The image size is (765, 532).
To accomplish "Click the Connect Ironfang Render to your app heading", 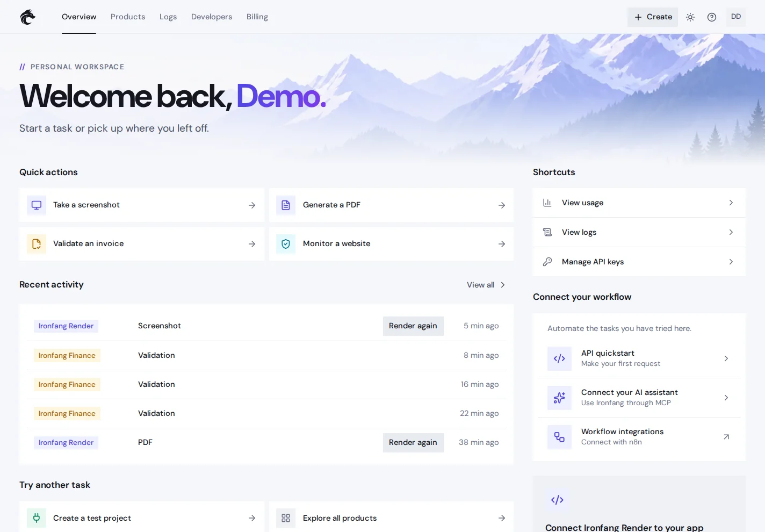I will (624, 527).
